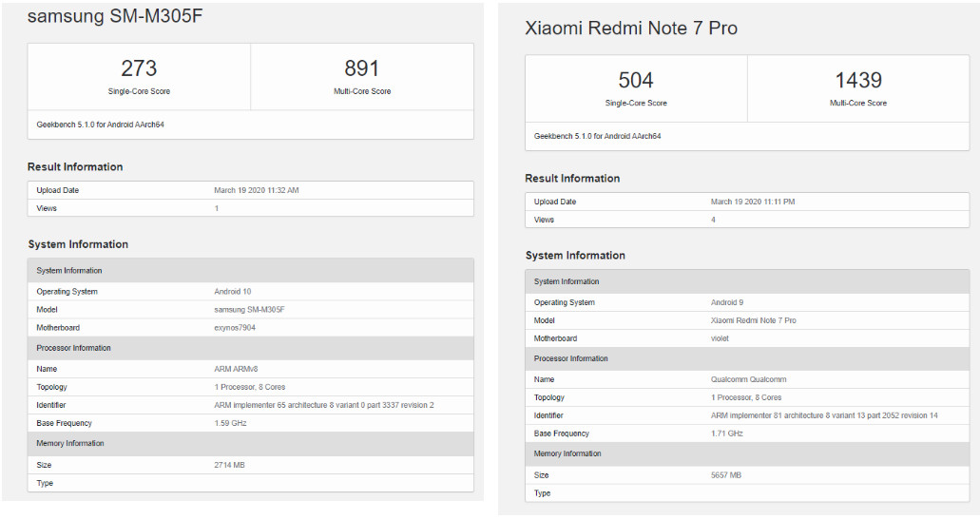Click the Xiaomi Redmi Note 7 Pro title
This screenshot has height=520, width=980.
point(630,29)
